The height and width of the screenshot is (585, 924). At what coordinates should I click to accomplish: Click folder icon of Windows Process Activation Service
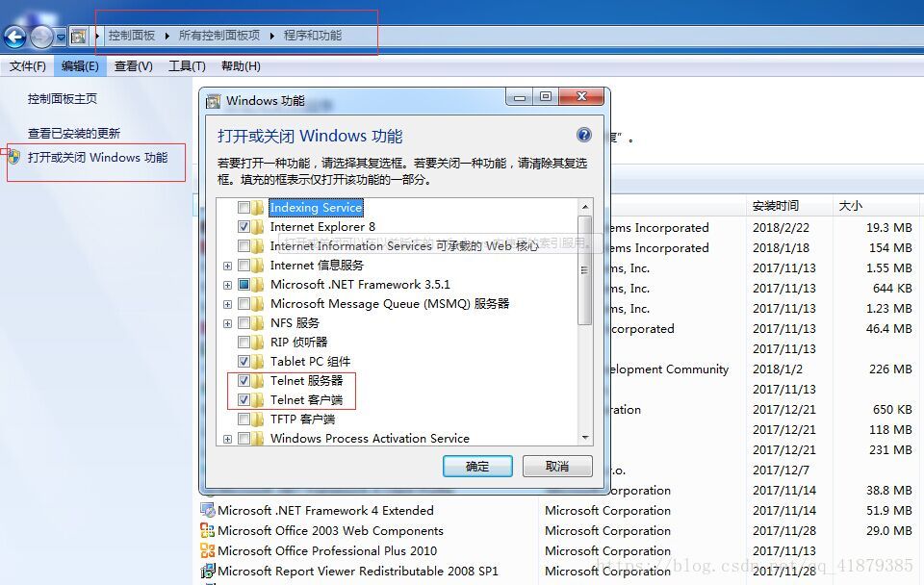(258, 439)
